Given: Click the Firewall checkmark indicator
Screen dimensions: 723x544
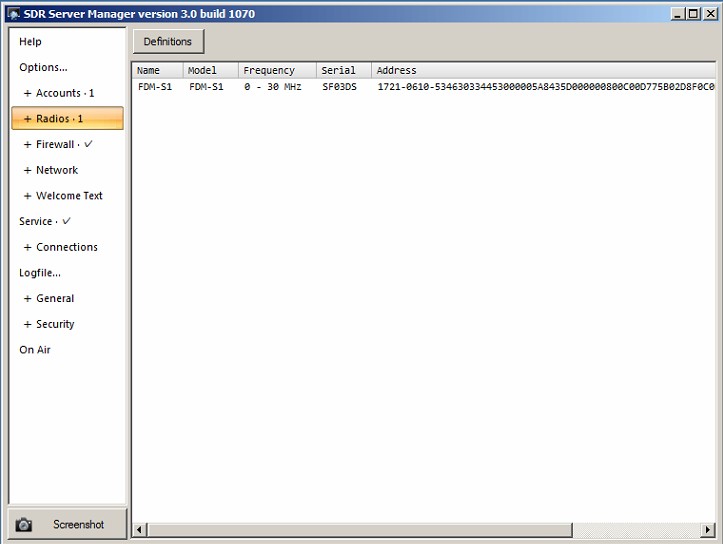Looking at the screenshot, I should [89, 144].
